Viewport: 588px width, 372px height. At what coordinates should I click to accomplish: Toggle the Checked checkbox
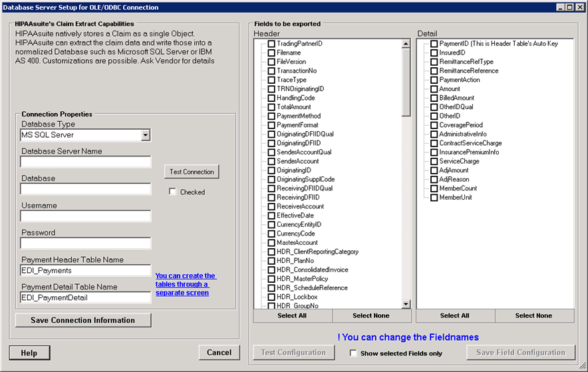click(173, 192)
